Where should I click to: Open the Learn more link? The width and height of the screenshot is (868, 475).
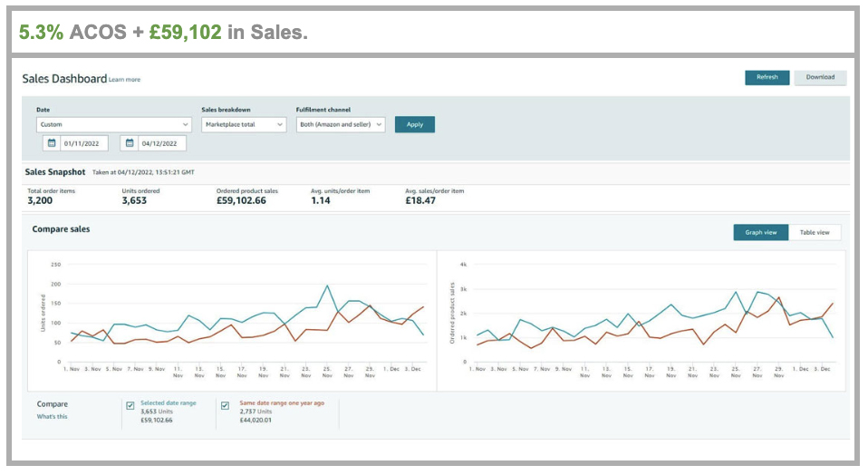click(125, 80)
